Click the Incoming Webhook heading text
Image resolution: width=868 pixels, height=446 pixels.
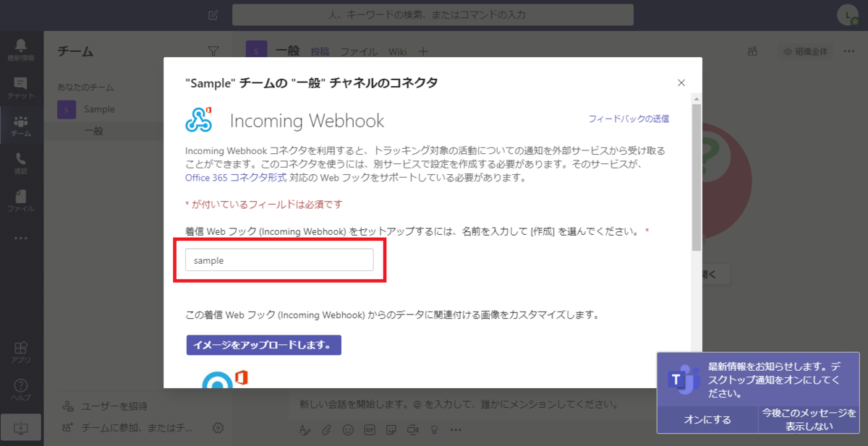pyautogui.click(x=307, y=120)
